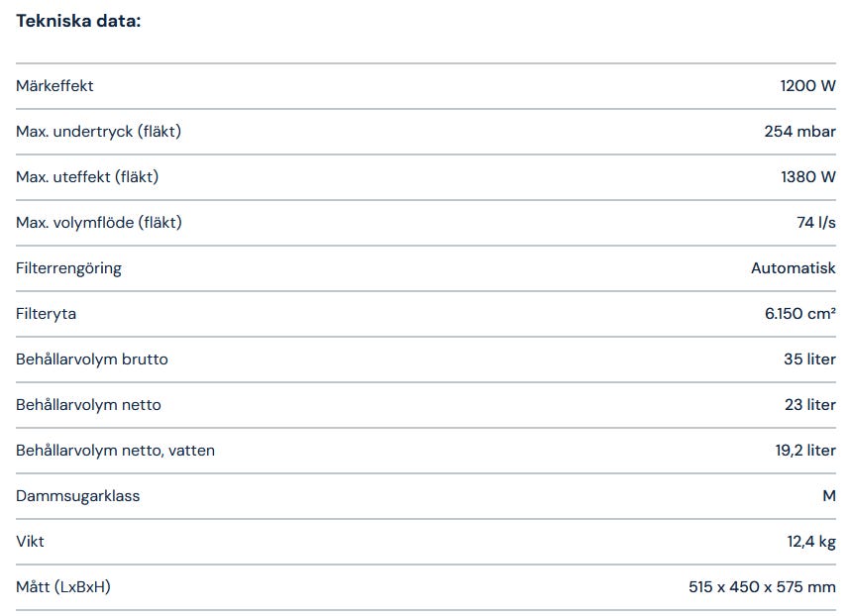
Task: Click the 1200 W value
Action: pyautogui.click(x=807, y=86)
